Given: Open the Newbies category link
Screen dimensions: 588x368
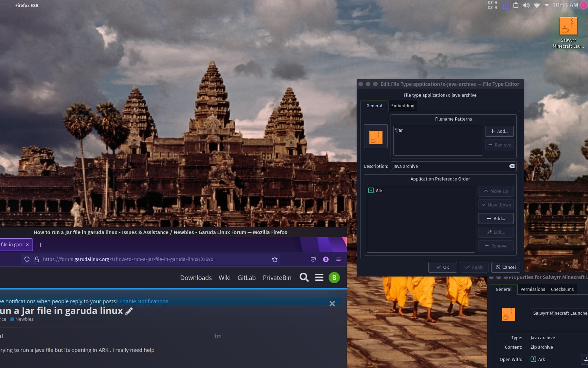Looking at the screenshot, I should click(22, 319).
